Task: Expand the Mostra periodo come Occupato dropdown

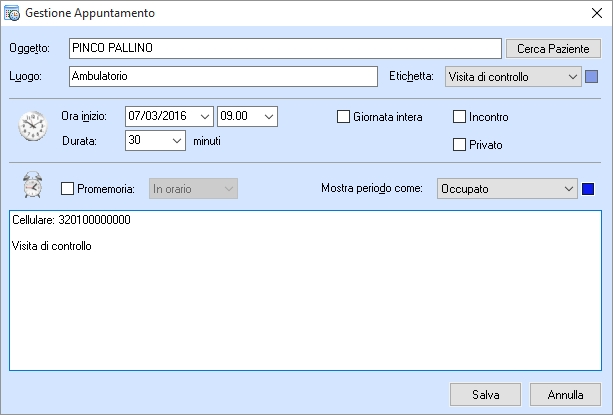Action: [507, 189]
